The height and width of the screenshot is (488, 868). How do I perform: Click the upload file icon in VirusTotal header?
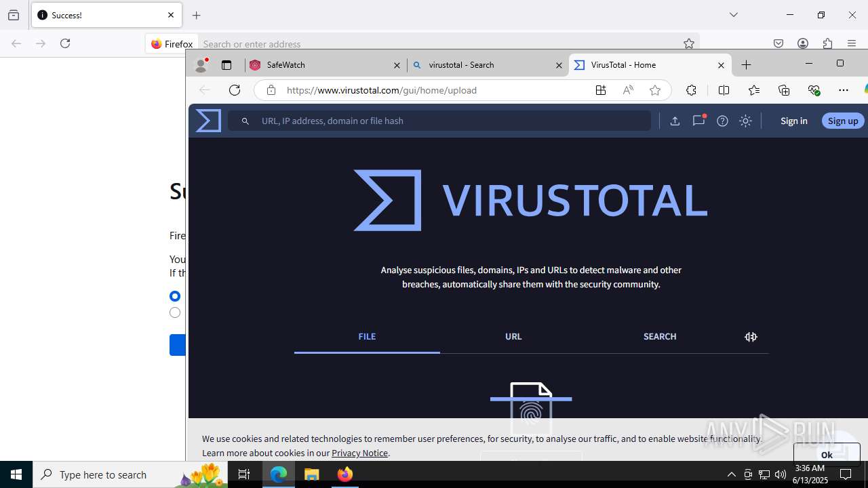[x=675, y=121]
